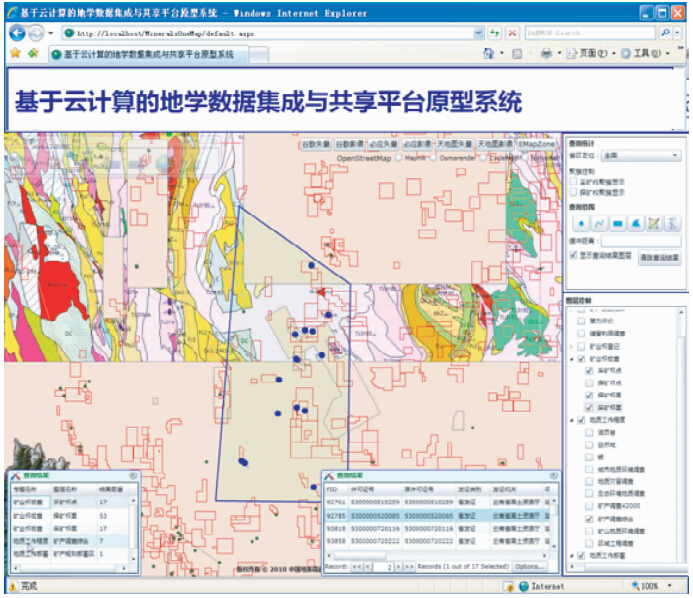Select the rectangle query tool
The image size is (693, 598).
pyautogui.click(x=618, y=222)
